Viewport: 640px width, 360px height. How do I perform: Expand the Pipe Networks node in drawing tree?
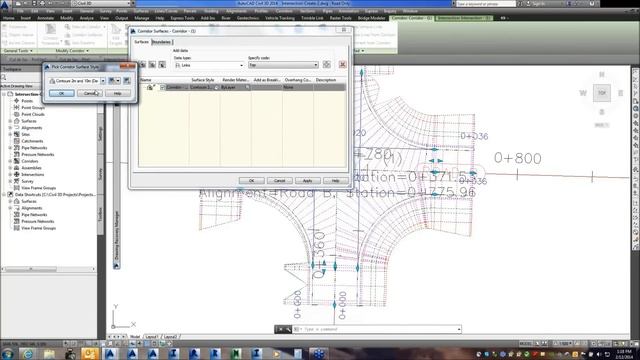10,148
